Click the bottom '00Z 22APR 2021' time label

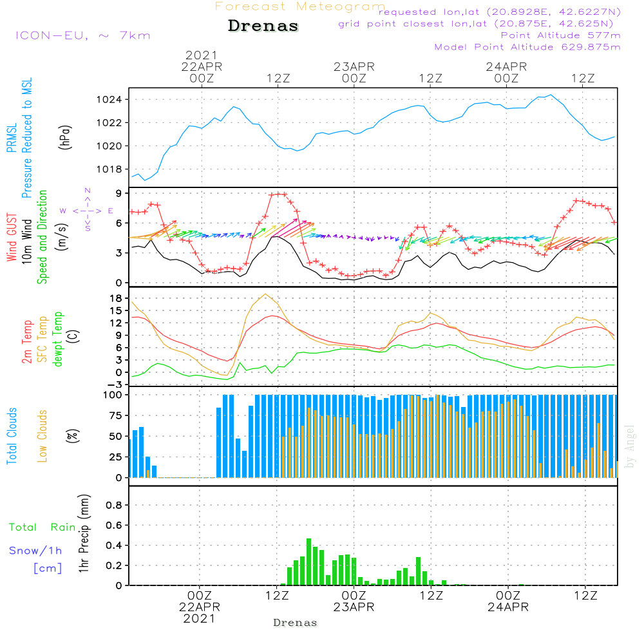coord(199,607)
